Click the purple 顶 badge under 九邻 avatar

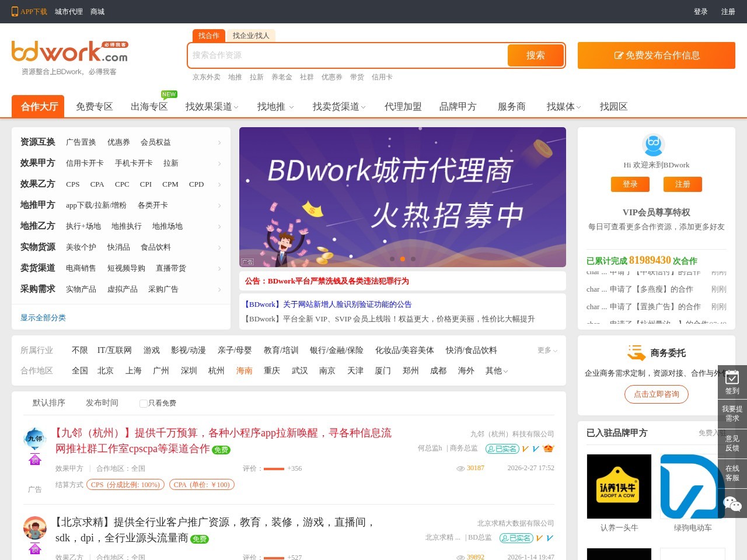pyautogui.click(x=35, y=460)
